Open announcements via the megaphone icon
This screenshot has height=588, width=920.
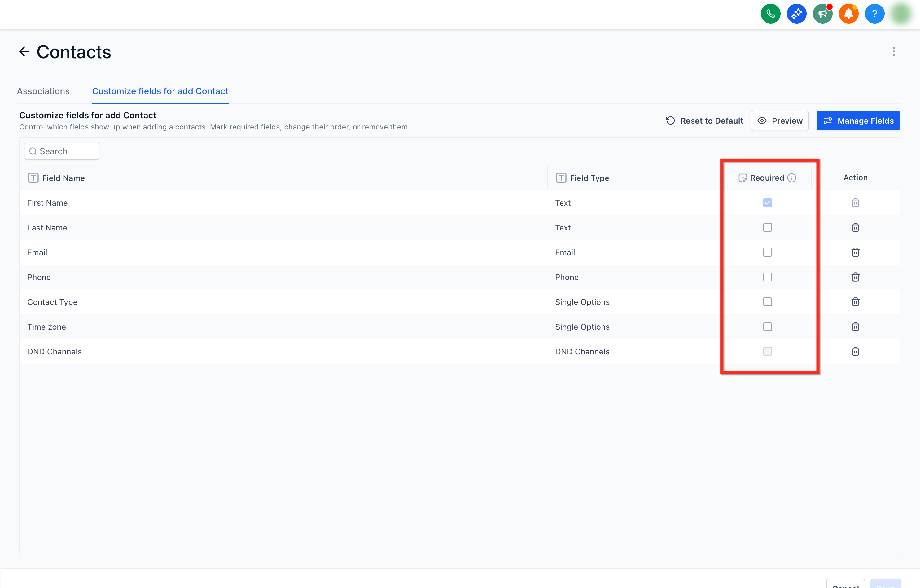pos(822,14)
